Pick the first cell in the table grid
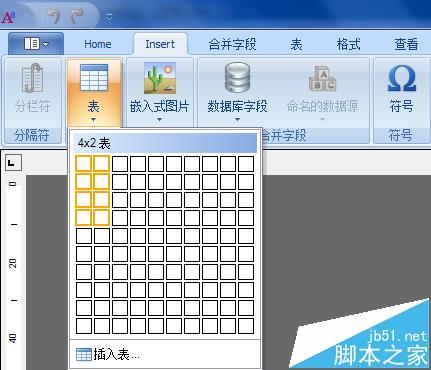Image resolution: width=431 pixels, height=370 pixels. click(84, 164)
